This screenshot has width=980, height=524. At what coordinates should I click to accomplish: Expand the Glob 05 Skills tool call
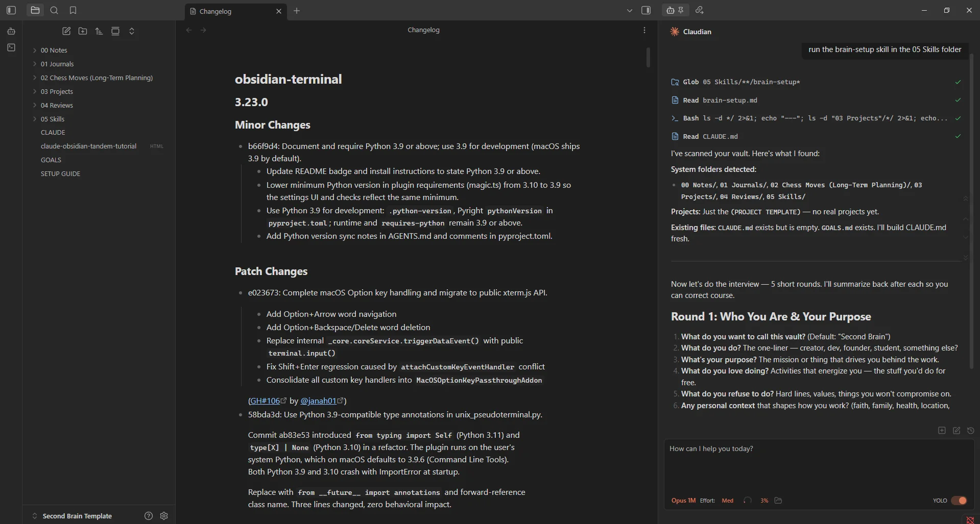click(816, 82)
